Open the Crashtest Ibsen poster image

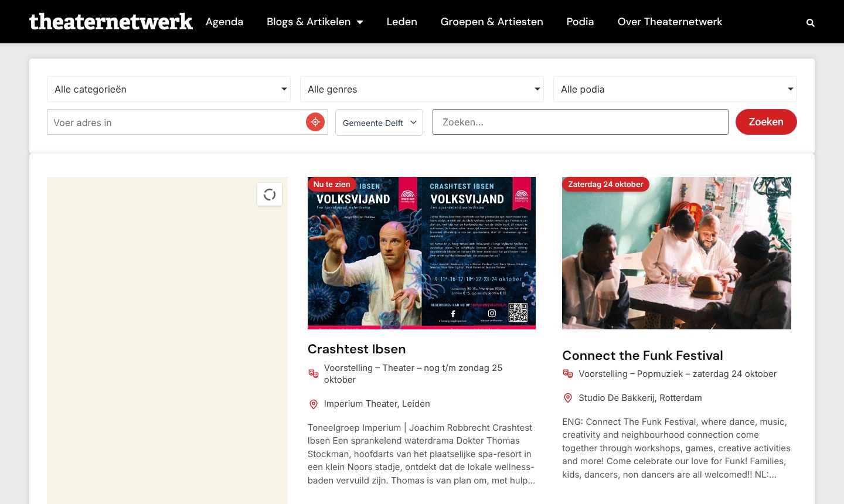(422, 253)
